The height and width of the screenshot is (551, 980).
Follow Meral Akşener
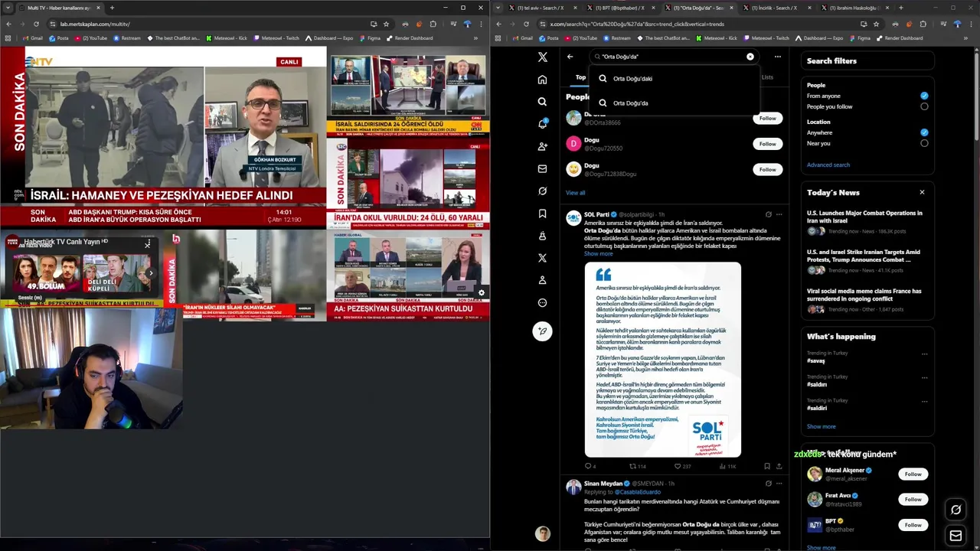click(913, 474)
